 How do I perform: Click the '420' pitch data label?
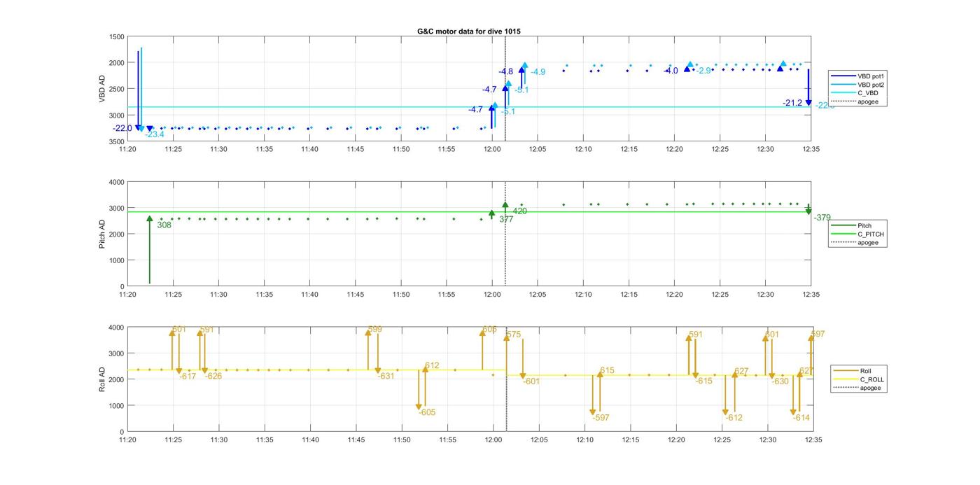pos(520,211)
